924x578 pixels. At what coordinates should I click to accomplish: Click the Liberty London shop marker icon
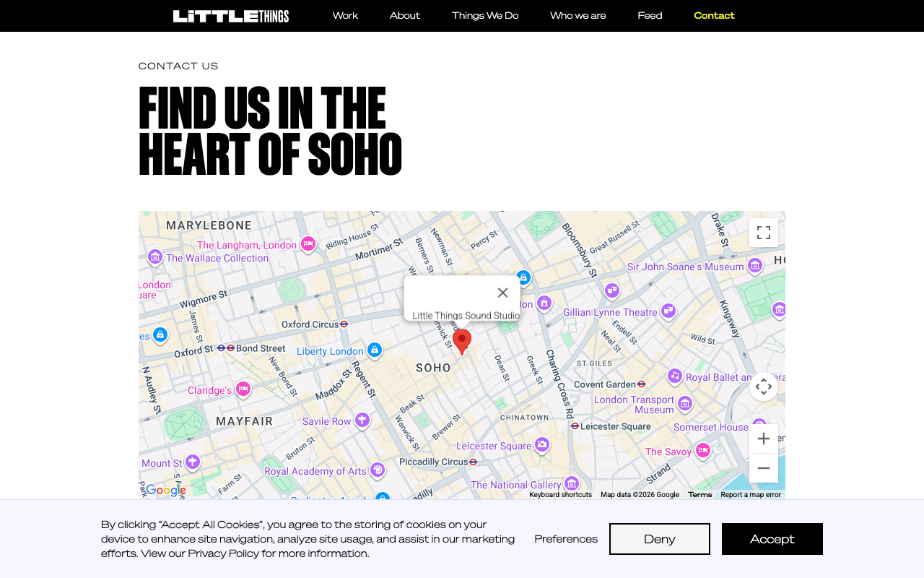tap(374, 350)
